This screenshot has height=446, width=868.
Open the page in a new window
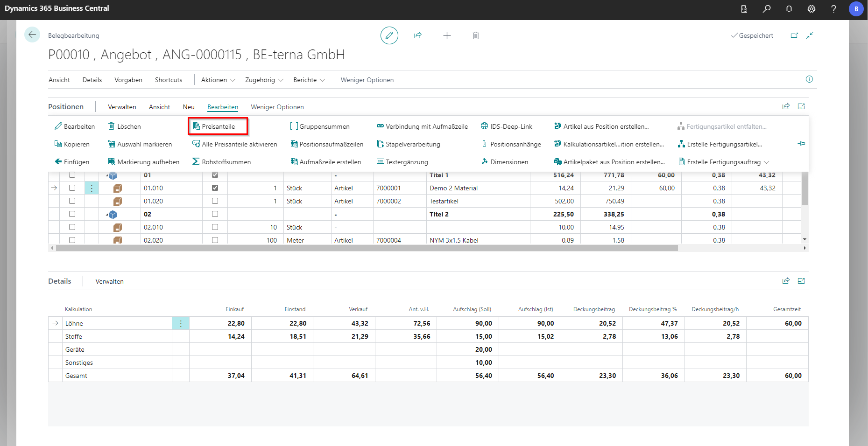tap(794, 35)
